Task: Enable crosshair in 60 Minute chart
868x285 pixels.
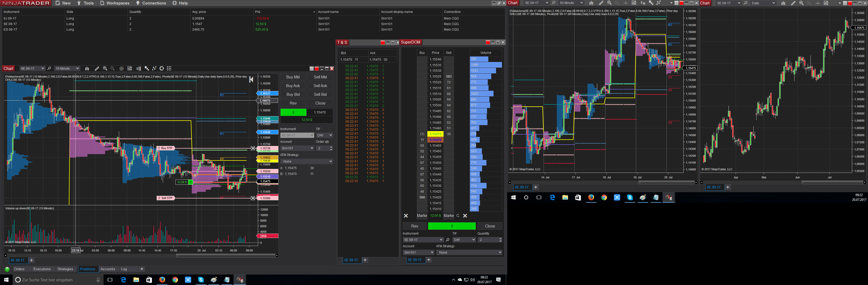Action: click(626, 3)
